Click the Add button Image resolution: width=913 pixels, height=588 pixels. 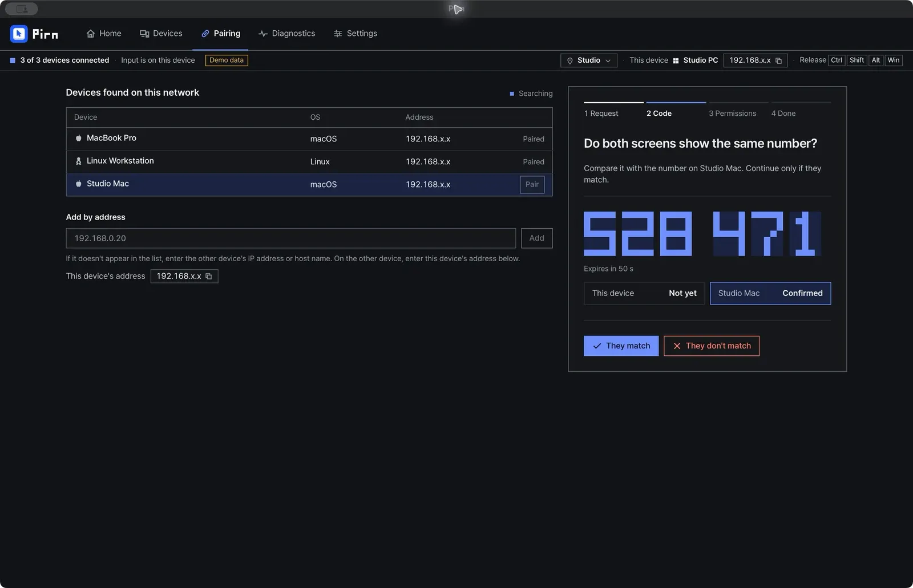point(536,238)
